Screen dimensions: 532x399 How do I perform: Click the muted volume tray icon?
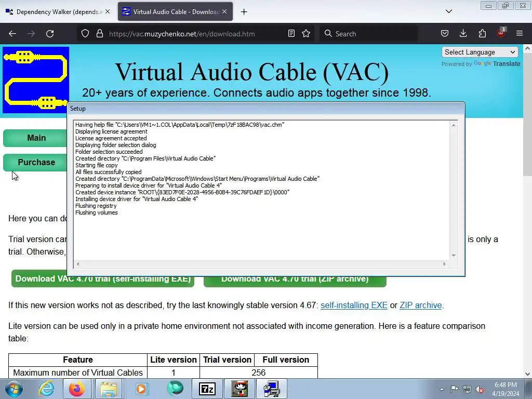pyautogui.click(x=480, y=390)
